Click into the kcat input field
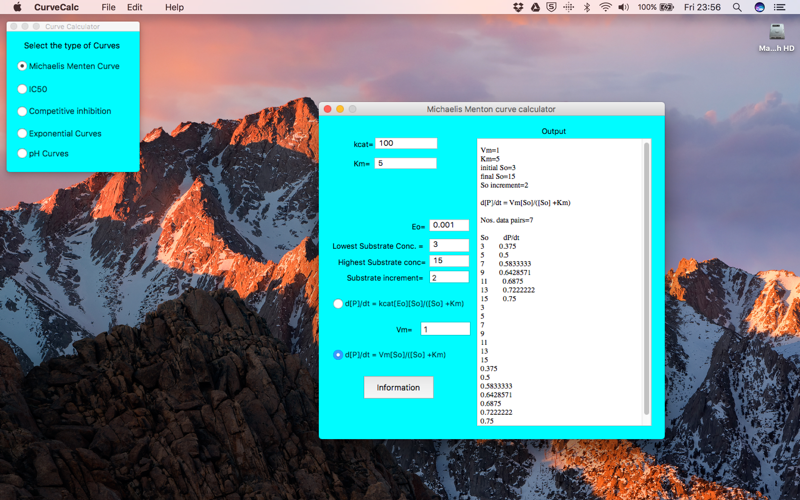800x500 pixels. 406,143
